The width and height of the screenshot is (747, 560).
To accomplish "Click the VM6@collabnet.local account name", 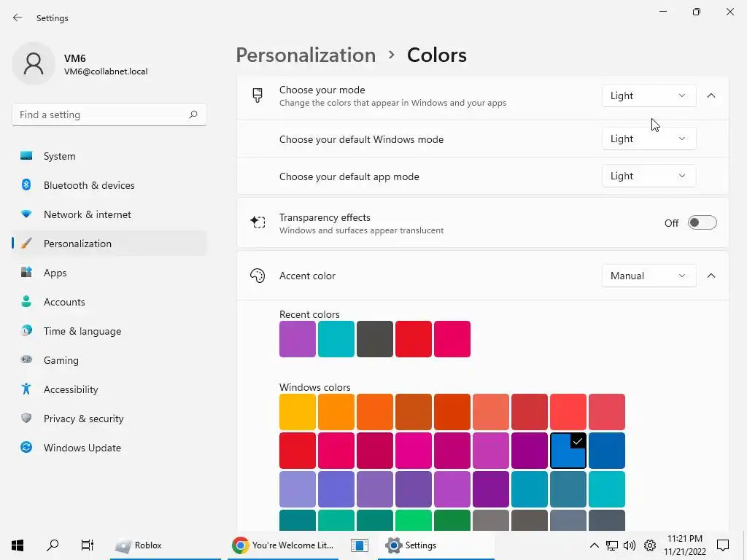I will tap(106, 71).
